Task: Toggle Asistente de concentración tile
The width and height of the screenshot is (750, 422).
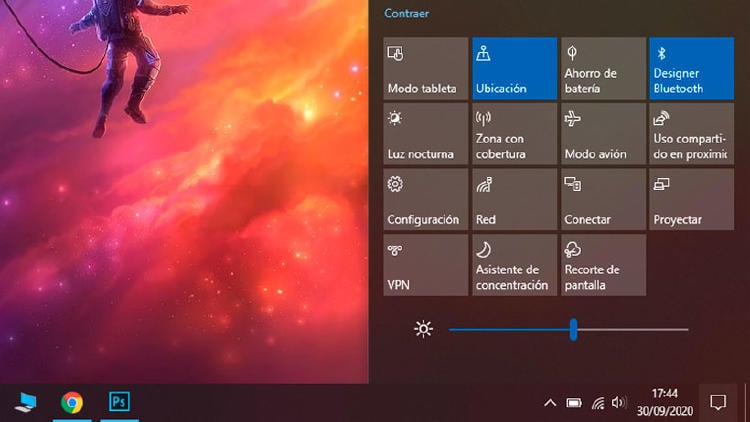Action: pyautogui.click(x=514, y=265)
